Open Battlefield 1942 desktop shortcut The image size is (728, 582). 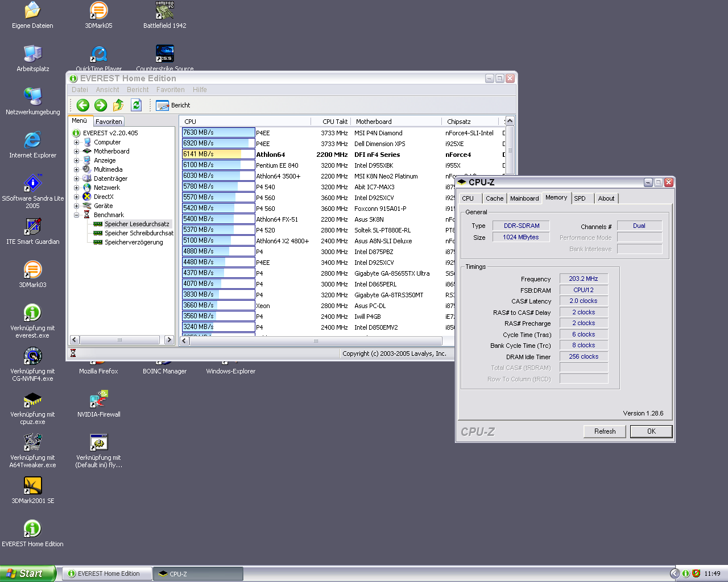click(164, 11)
